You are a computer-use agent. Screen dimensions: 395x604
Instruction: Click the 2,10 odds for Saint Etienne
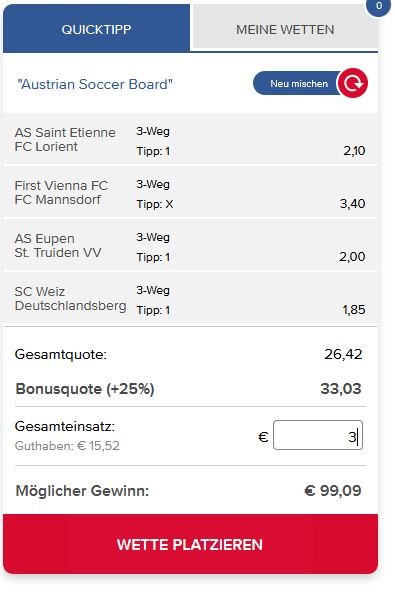(x=354, y=151)
